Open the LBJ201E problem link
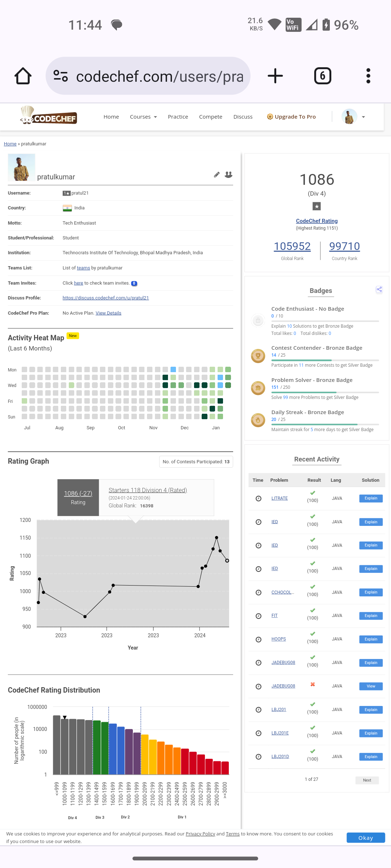This screenshot has width=391, height=868. pos(280,733)
